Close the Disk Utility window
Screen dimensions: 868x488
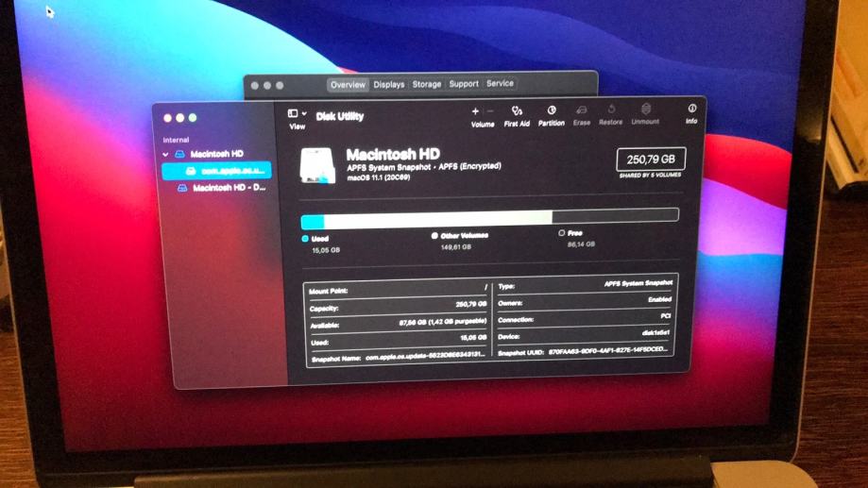click(x=168, y=118)
